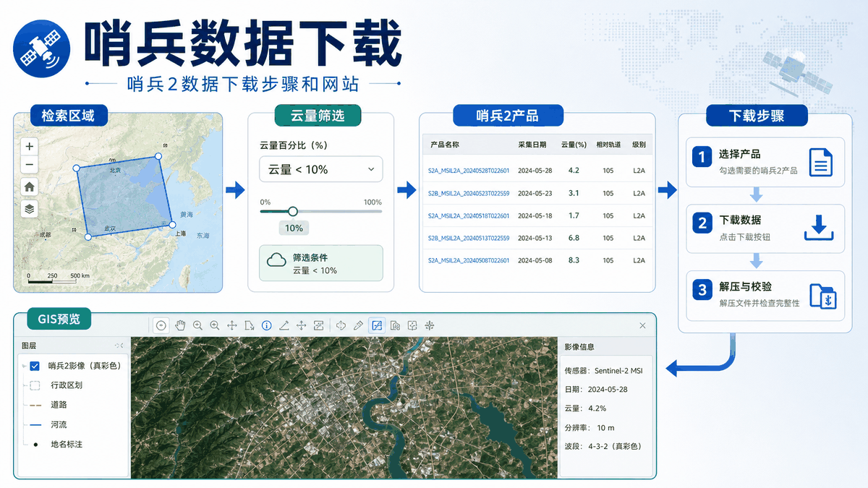
Task: Click the cloud percentage slider handle
Action: point(292,211)
